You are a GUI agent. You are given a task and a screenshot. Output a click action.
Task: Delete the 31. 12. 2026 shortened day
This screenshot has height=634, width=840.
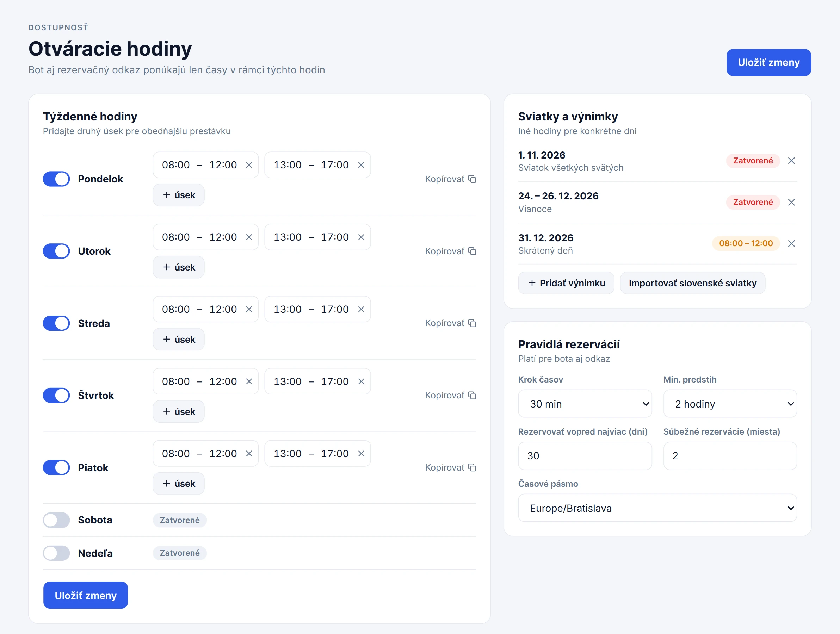point(791,244)
